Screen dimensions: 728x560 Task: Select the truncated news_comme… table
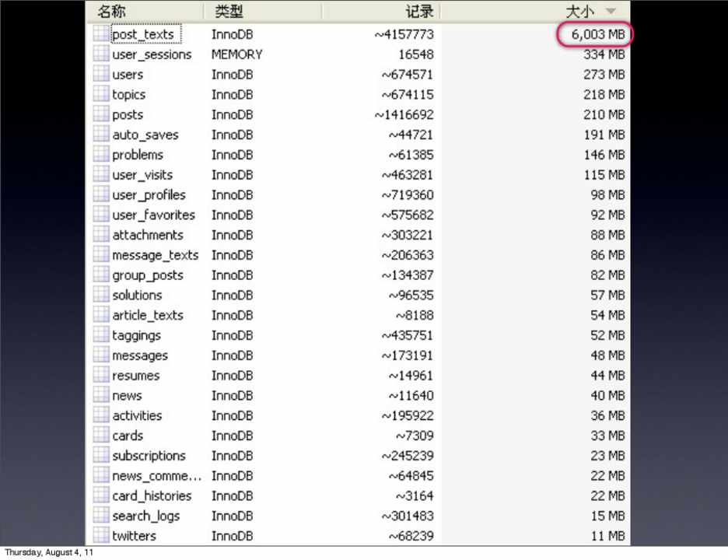click(x=156, y=476)
